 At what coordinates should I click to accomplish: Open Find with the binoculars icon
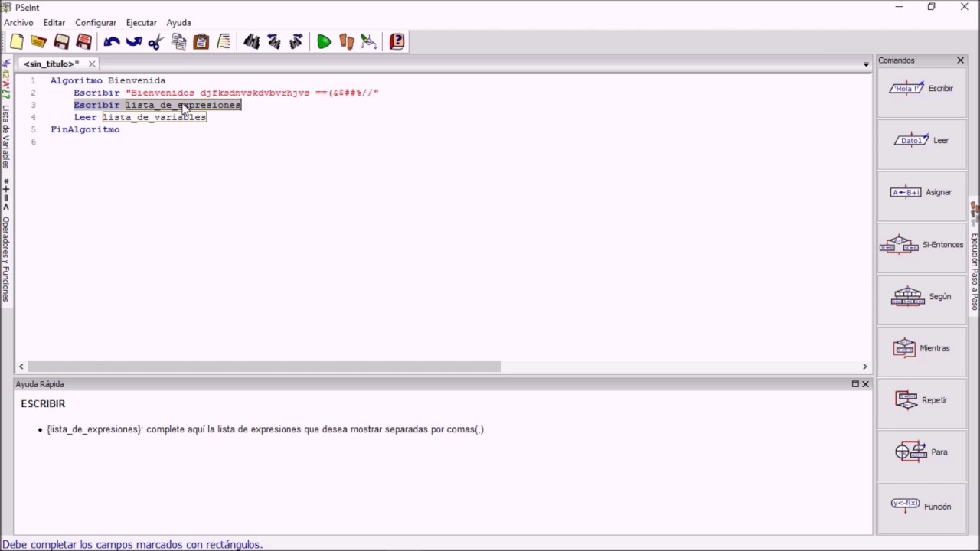pyautogui.click(x=252, y=42)
